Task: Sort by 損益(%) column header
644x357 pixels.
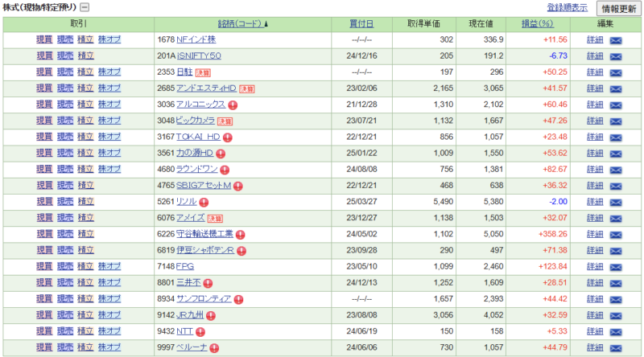Action: (537, 24)
